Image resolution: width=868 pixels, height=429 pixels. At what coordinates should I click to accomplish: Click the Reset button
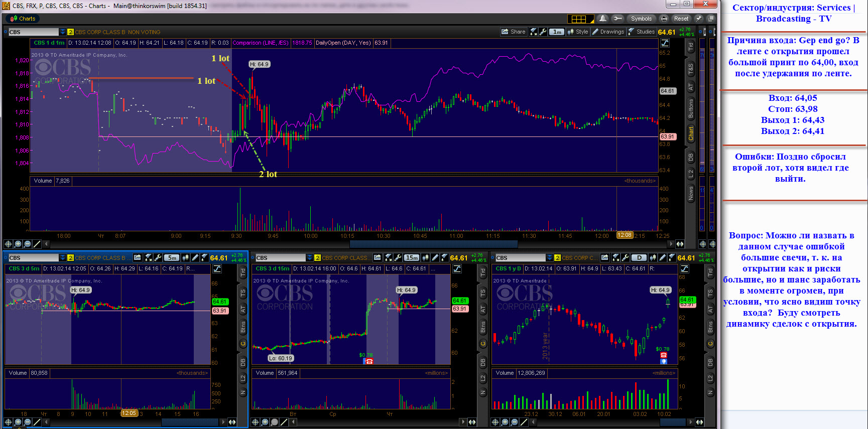pyautogui.click(x=681, y=19)
